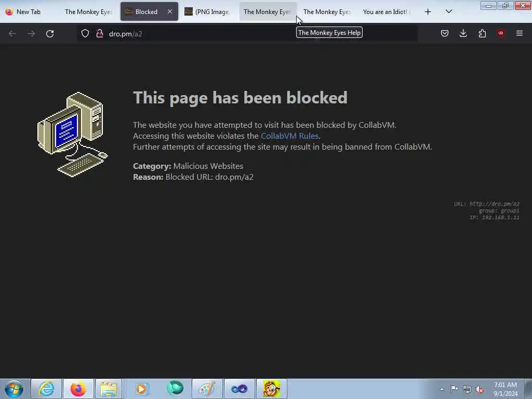The width and height of the screenshot is (532, 399).
Task: Open the Windows Start menu
Action: coord(14,389)
